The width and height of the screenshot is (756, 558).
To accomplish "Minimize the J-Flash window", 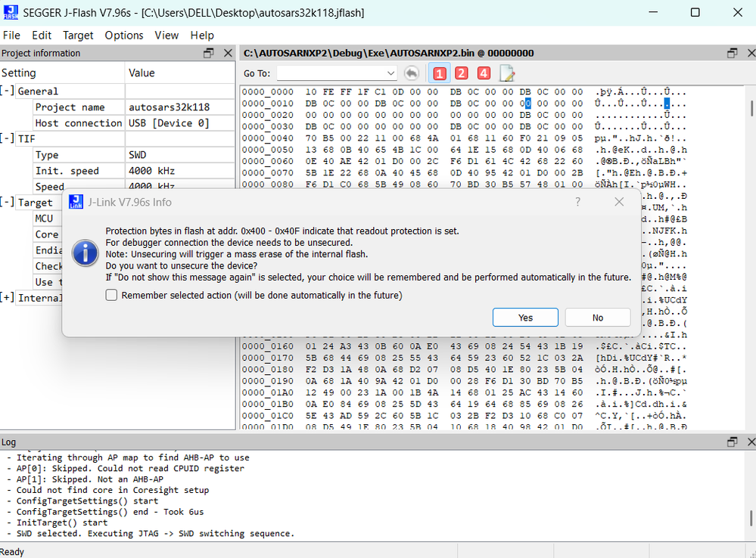I will click(x=653, y=13).
